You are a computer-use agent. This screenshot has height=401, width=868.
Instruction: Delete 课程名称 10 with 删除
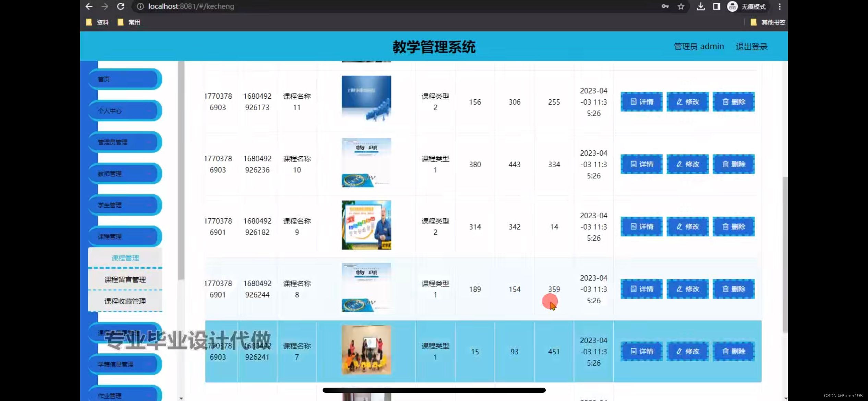point(734,164)
